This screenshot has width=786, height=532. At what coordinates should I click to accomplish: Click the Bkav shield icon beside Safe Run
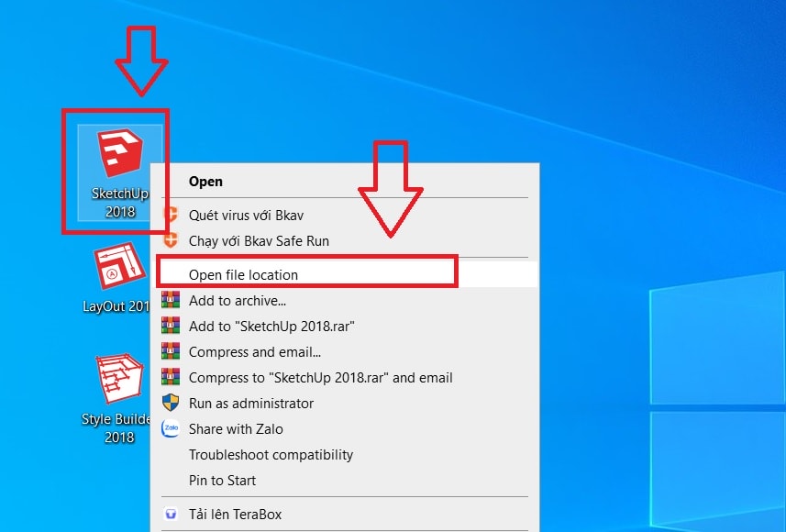pyautogui.click(x=171, y=239)
